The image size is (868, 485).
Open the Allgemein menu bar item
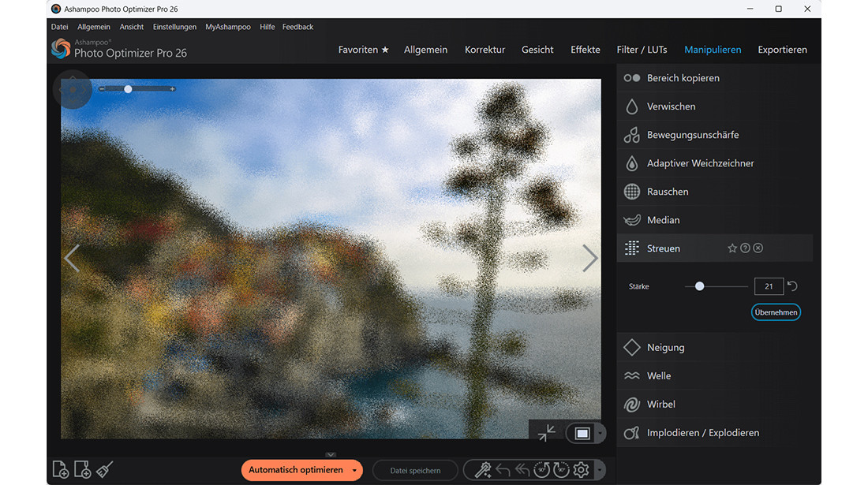pos(94,27)
